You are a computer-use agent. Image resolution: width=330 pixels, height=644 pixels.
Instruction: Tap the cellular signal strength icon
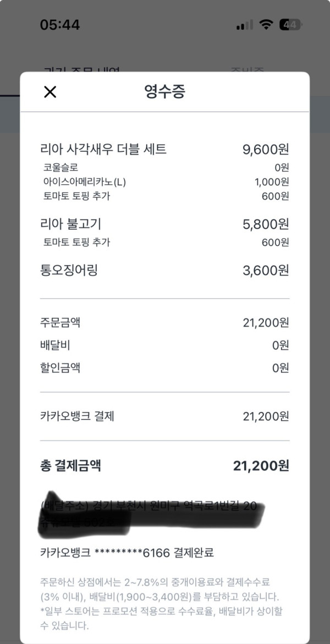(x=245, y=25)
